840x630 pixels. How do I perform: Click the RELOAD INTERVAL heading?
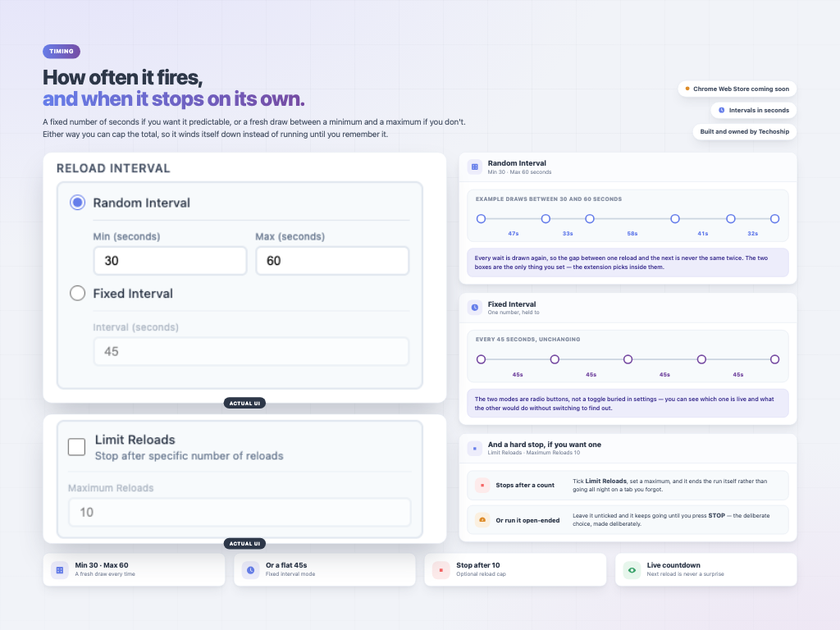pos(113,168)
